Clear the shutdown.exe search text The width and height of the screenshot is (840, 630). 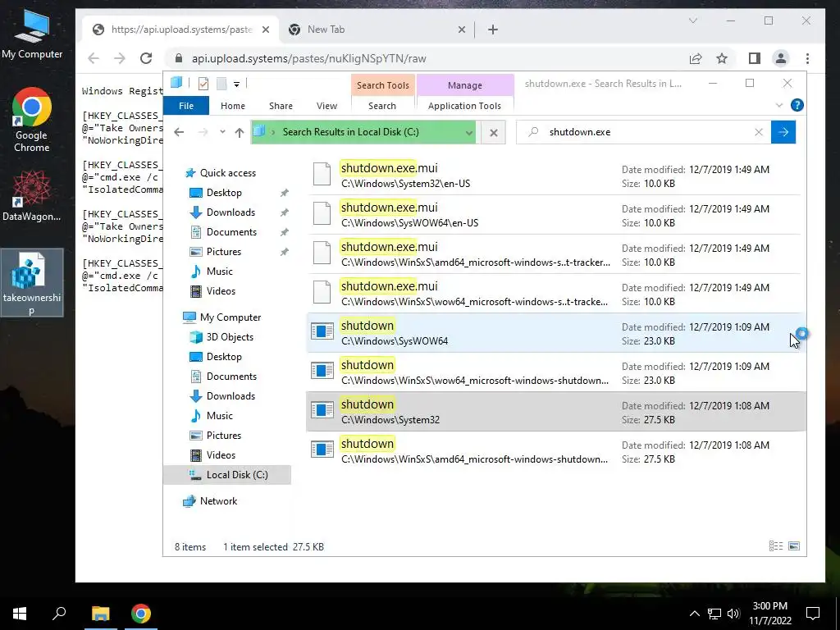click(759, 132)
